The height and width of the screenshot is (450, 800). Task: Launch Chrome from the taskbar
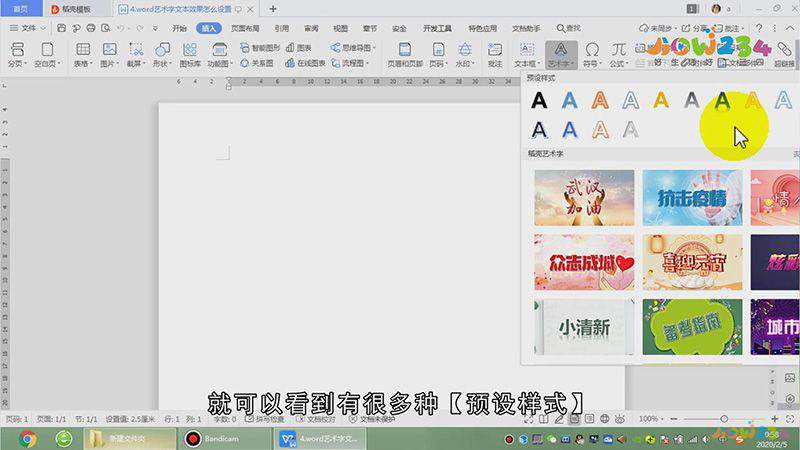[28, 439]
